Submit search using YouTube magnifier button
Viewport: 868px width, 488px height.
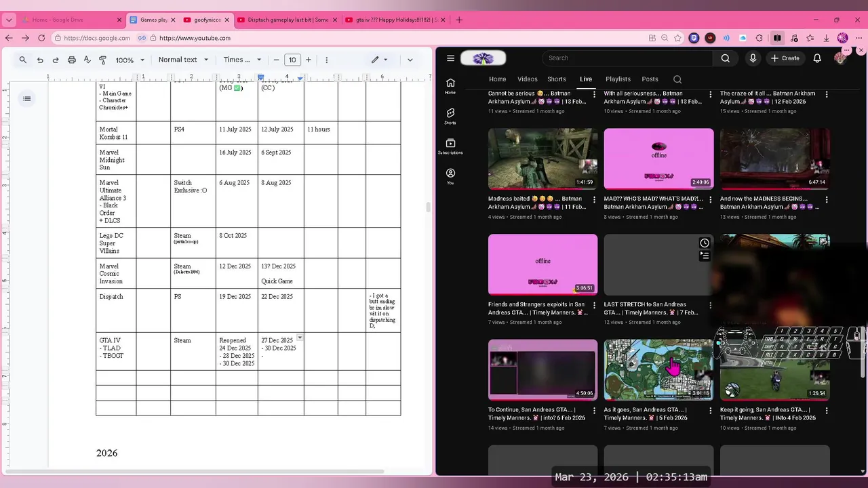coord(725,58)
